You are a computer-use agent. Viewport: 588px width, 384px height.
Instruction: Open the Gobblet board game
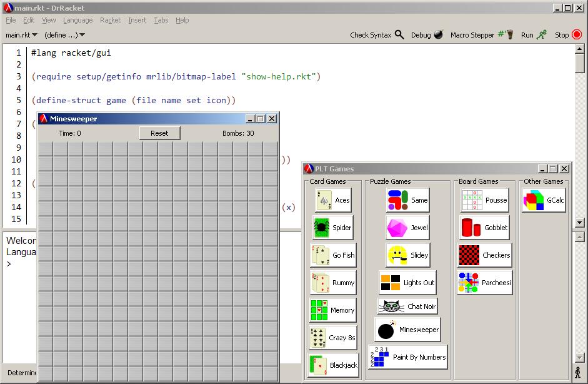[484, 228]
